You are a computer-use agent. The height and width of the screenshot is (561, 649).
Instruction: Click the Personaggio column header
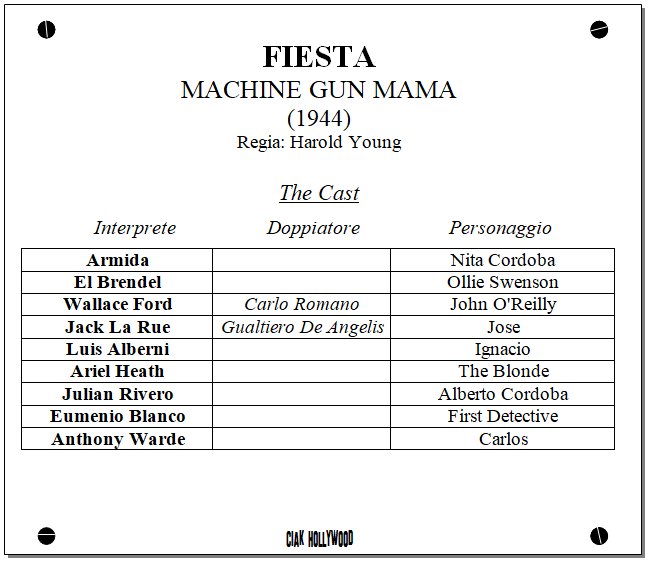[x=500, y=228]
